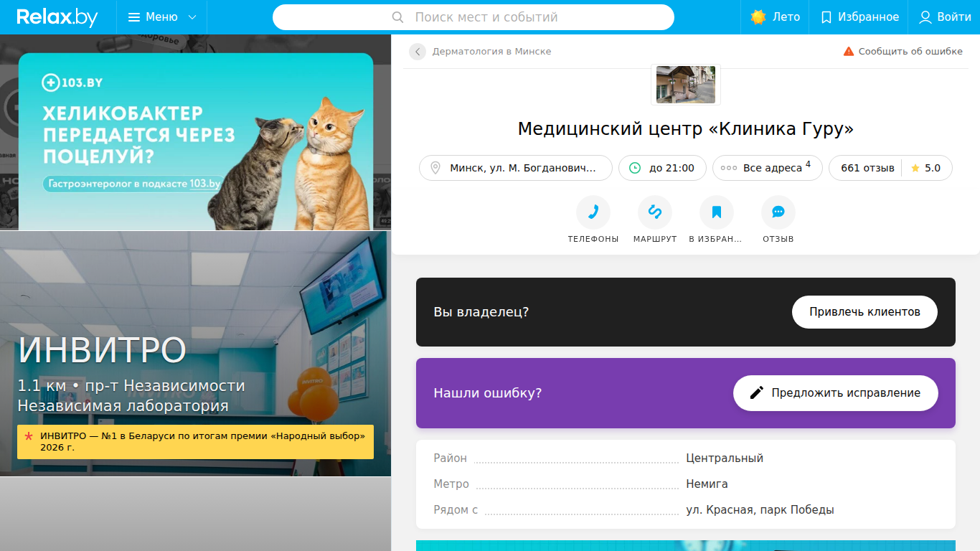Click the clinic address chip on М. Богдановича

[516, 168]
